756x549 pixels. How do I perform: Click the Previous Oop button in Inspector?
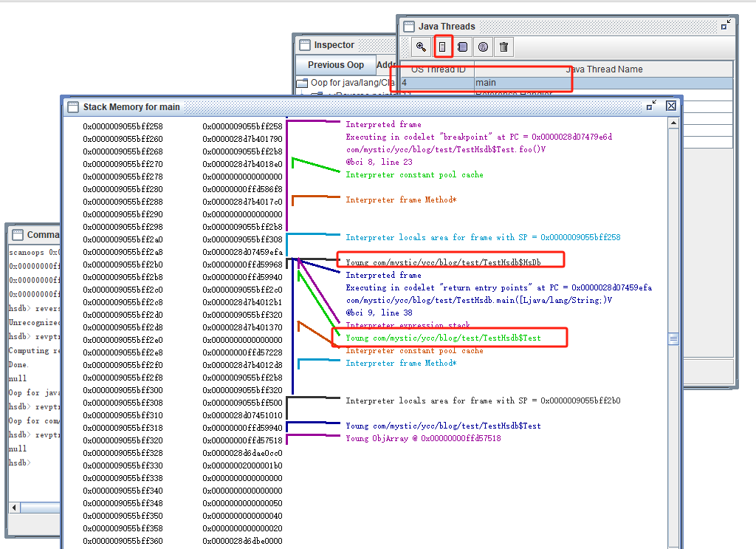[x=336, y=64]
